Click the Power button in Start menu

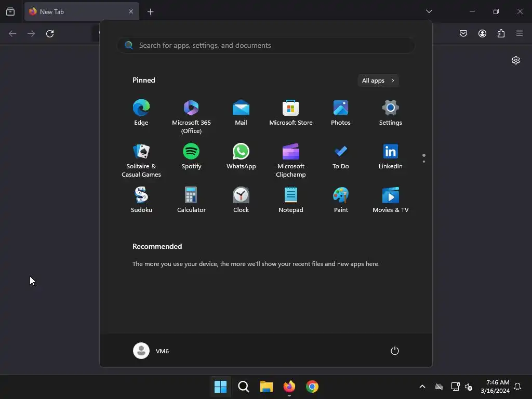click(395, 351)
